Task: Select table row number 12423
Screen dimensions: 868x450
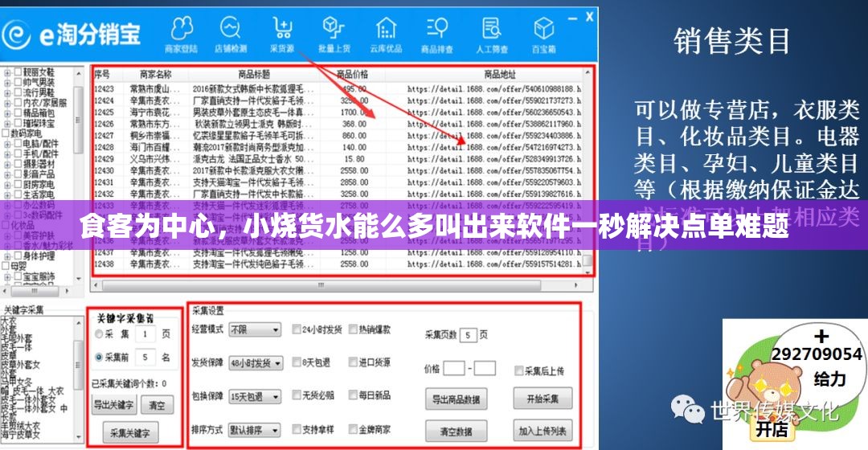Action: 338,88
